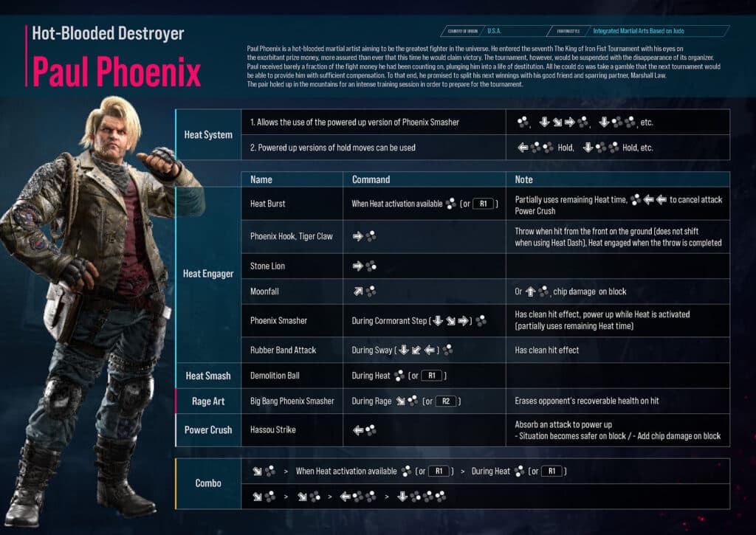The image size is (756, 535).
Task: Click the Command column header
Action: [371, 179]
